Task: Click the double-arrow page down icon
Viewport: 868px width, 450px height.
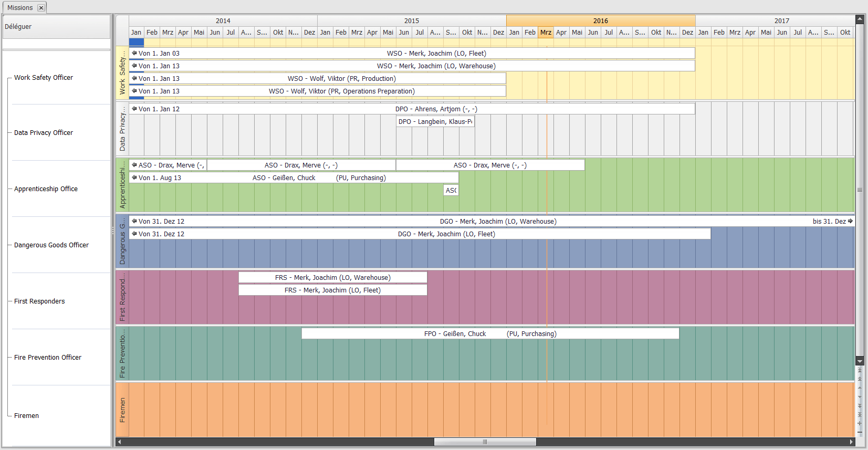Action: tap(860, 405)
